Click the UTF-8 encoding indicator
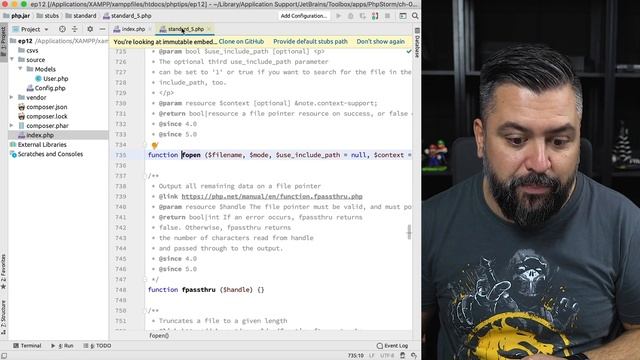Screen dimensions: 640x360 [x=387, y=356]
